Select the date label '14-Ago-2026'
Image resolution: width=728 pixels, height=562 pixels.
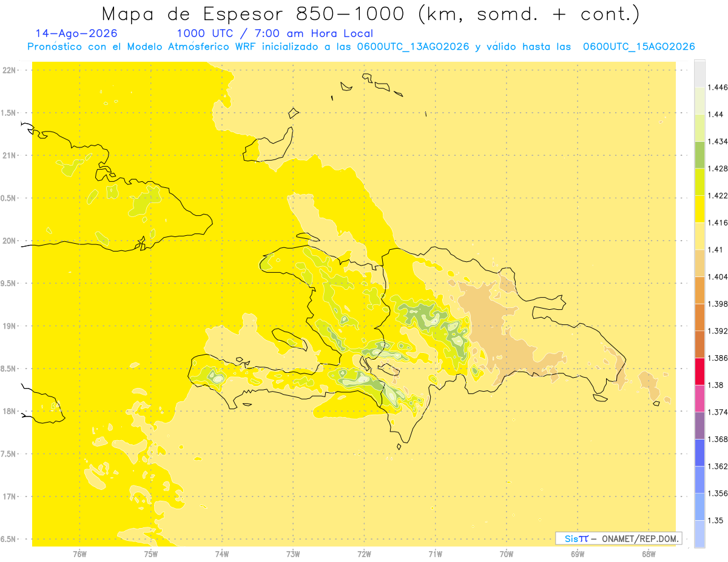(76, 33)
